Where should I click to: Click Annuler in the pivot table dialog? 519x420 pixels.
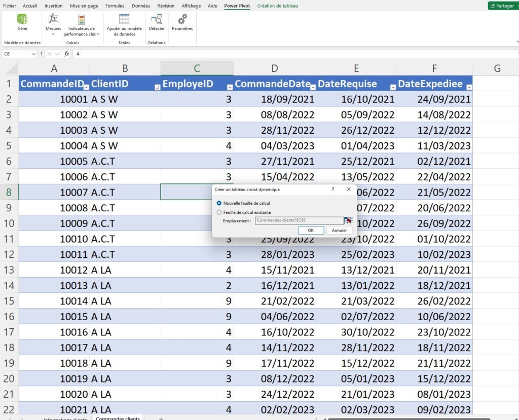click(339, 231)
